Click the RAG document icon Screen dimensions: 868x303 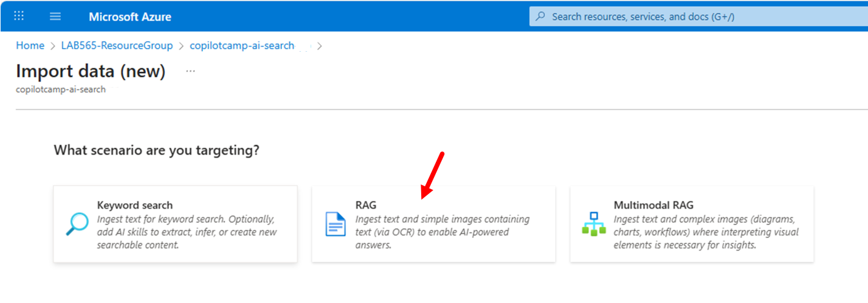point(336,225)
